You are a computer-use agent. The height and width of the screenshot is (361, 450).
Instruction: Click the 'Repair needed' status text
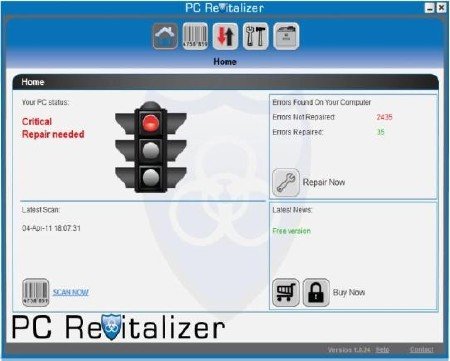pos(53,134)
